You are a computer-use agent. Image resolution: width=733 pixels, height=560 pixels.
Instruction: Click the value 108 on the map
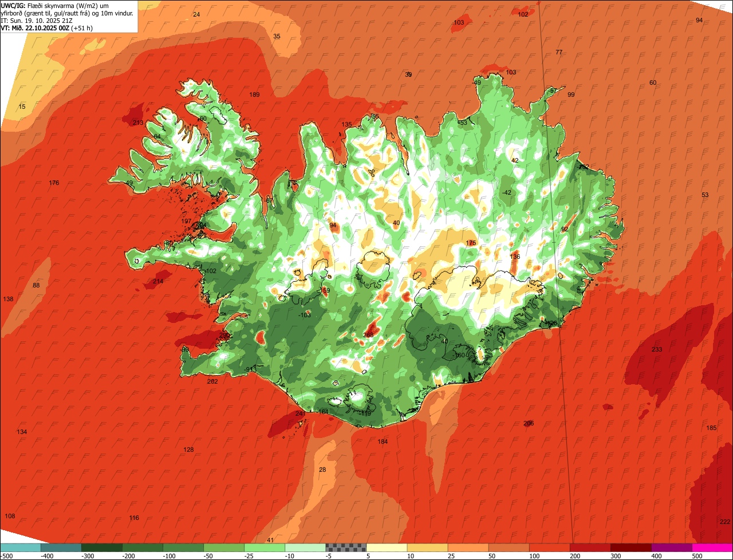click(x=10, y=516)
